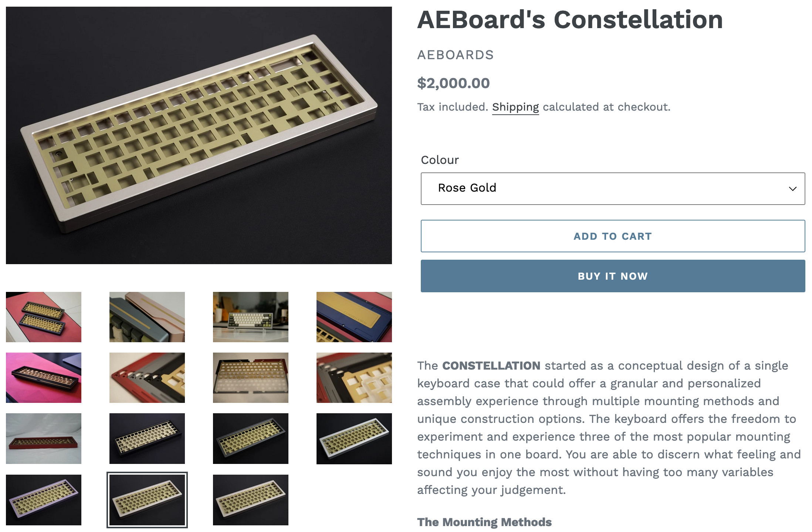Select thumbnail of red case on white cloth
Screen dimensions: 812x532
(x=44, y=439)
